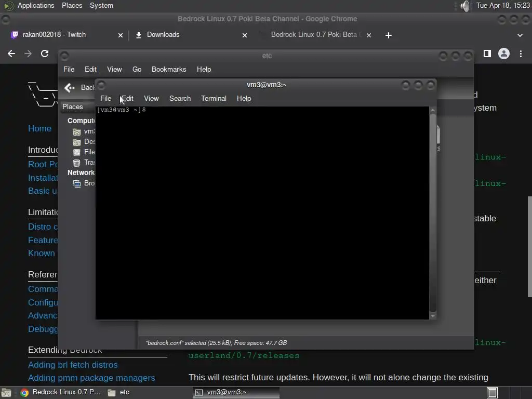Select the File System icon in sidebar

tap(77, 152)
